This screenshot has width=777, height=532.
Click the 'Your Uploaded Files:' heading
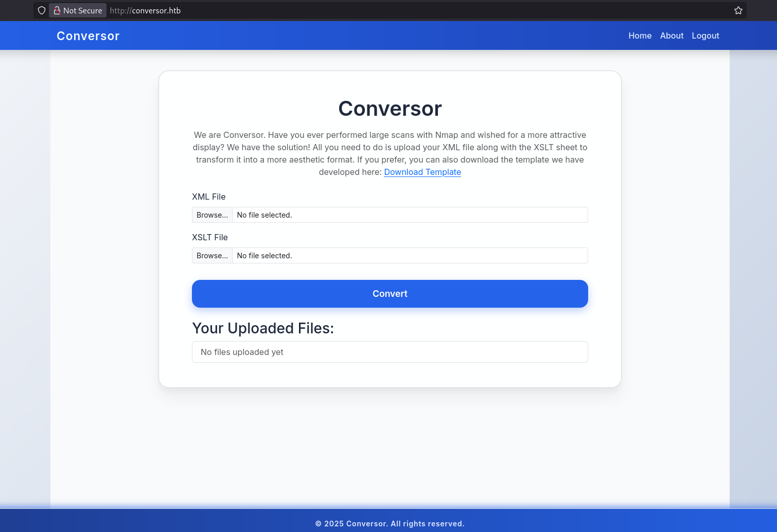[x=263, y=328]
